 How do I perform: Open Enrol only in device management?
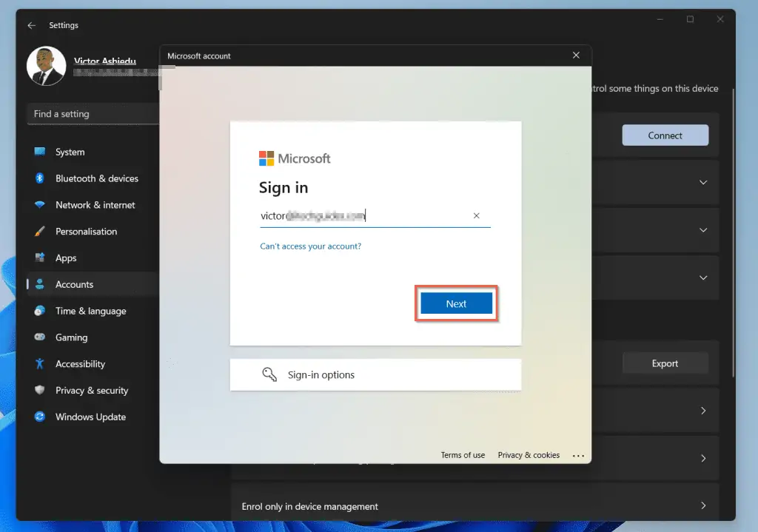click(x=474, y=506)
